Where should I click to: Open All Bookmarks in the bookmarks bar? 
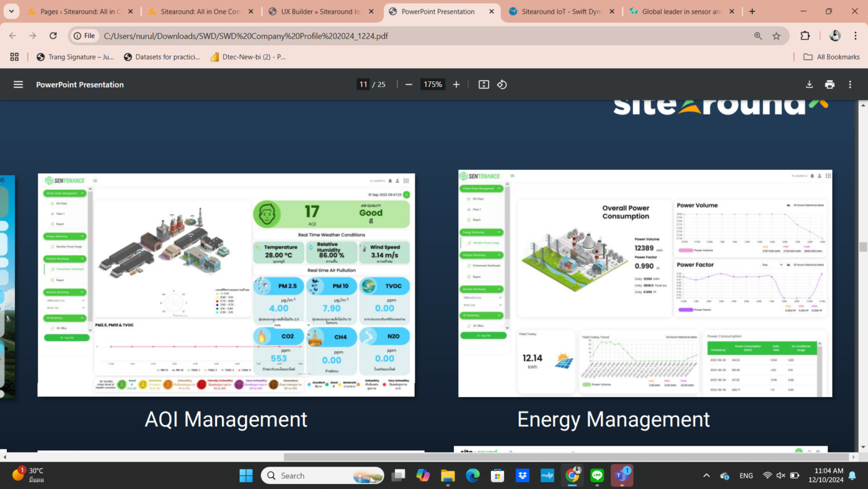point(831,56)
